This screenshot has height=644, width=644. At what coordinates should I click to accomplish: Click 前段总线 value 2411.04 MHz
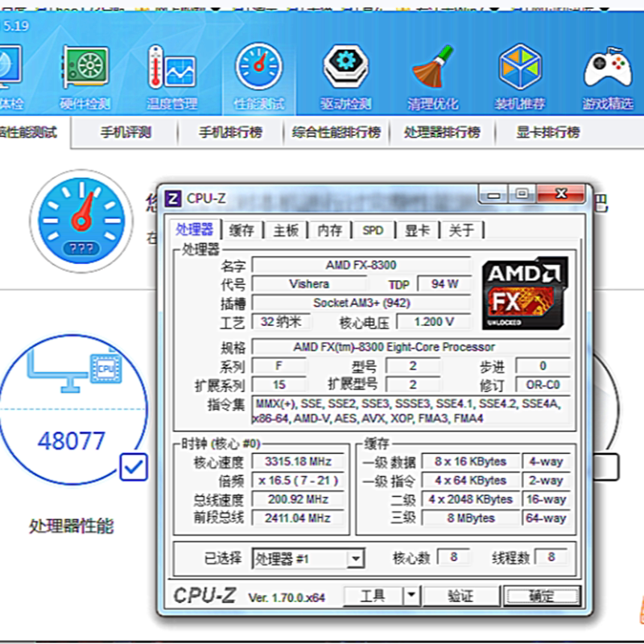click(298, 518)
